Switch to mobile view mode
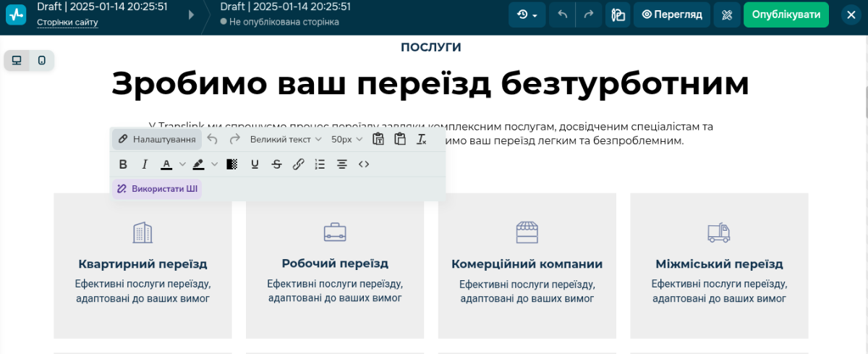The width and height of the screenshot is (868, 354). pos(42,60)
